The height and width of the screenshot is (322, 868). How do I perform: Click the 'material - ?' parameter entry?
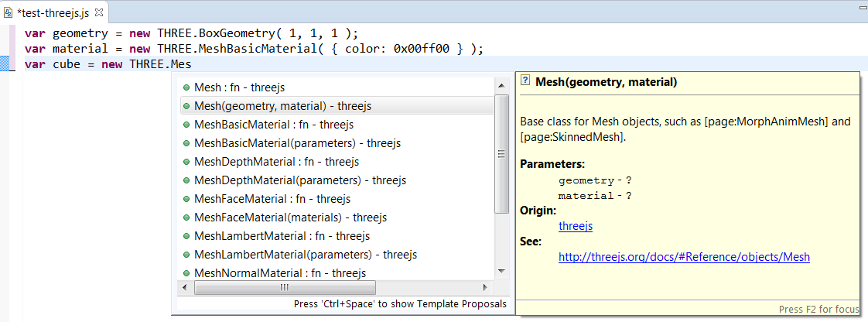(595, 196)
